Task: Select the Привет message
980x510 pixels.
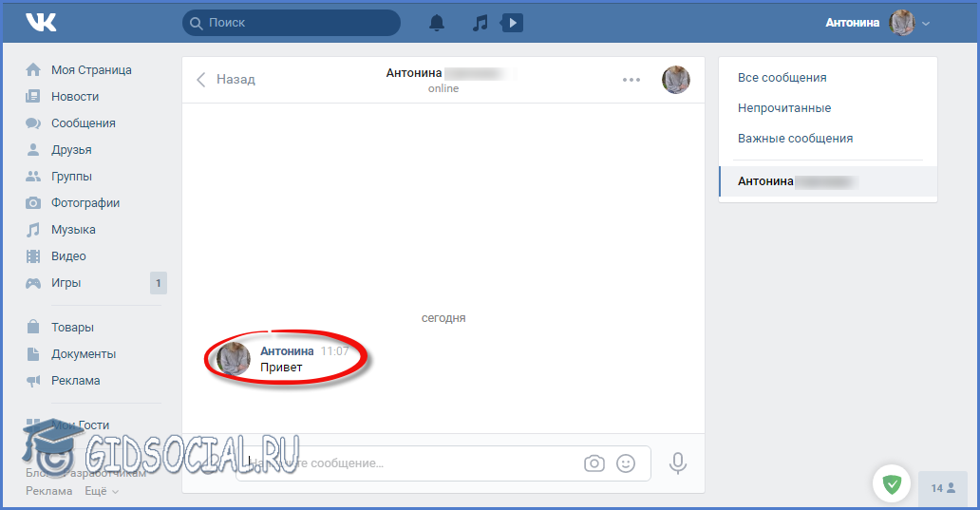Action: (281, 368)
